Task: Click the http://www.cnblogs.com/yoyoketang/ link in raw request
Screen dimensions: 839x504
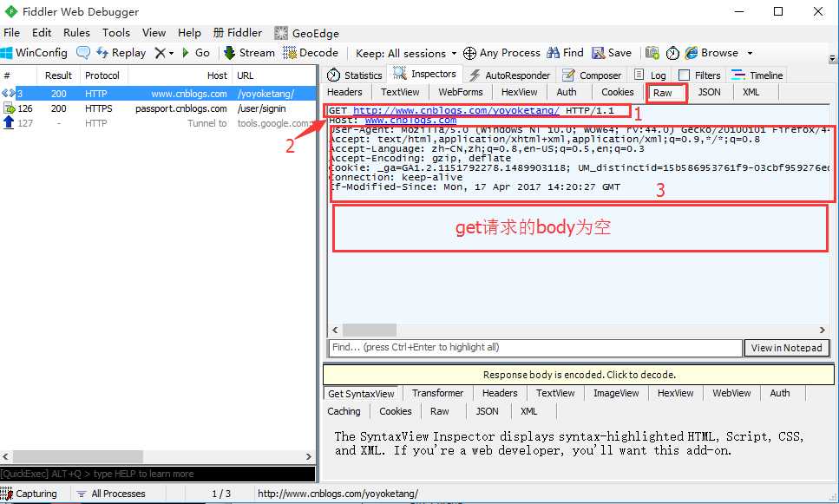Action: 456,111
